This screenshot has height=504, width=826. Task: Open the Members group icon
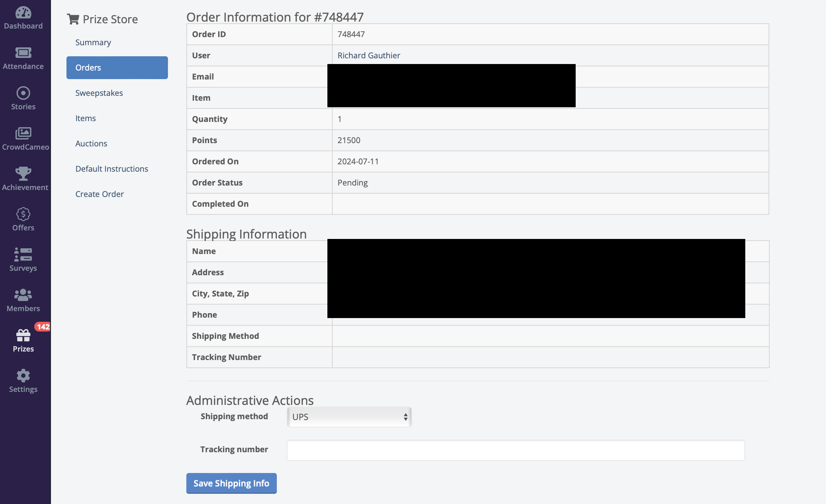pyautogui.click(x=23, y=295)
